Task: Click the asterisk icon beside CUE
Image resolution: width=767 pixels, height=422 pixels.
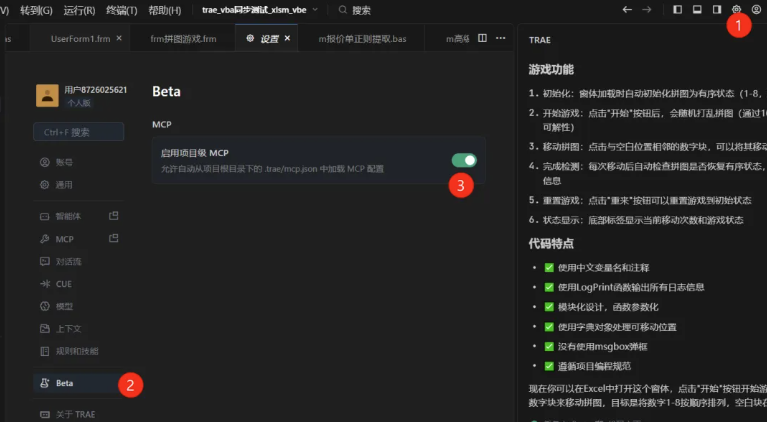Action: [x=45, y=284]
